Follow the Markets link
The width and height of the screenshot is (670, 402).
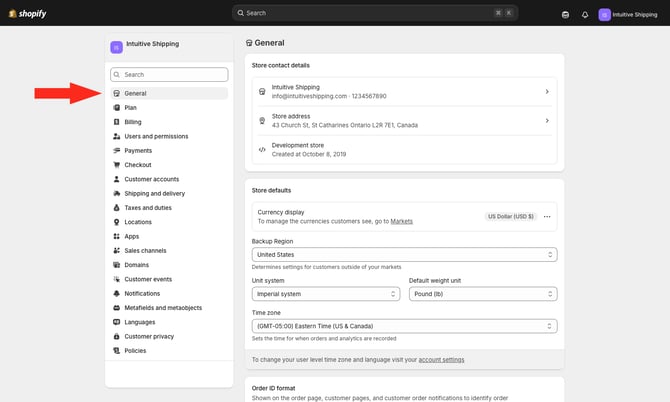coord(402,221)
